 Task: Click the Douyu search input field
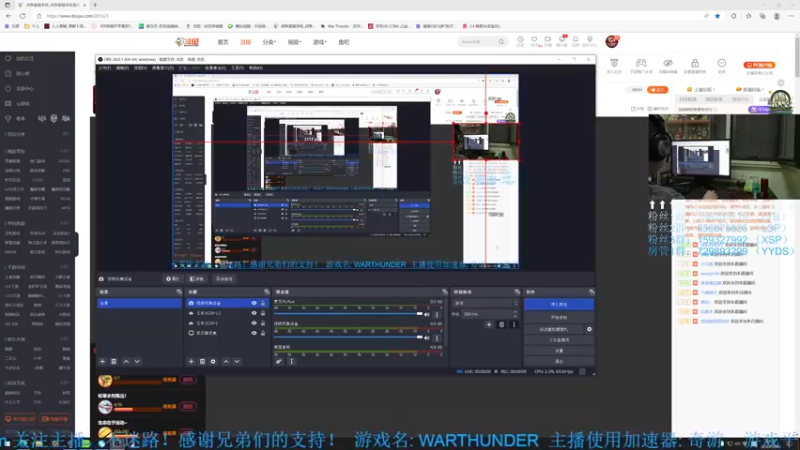pyautogui.click(x=477, y=42)
